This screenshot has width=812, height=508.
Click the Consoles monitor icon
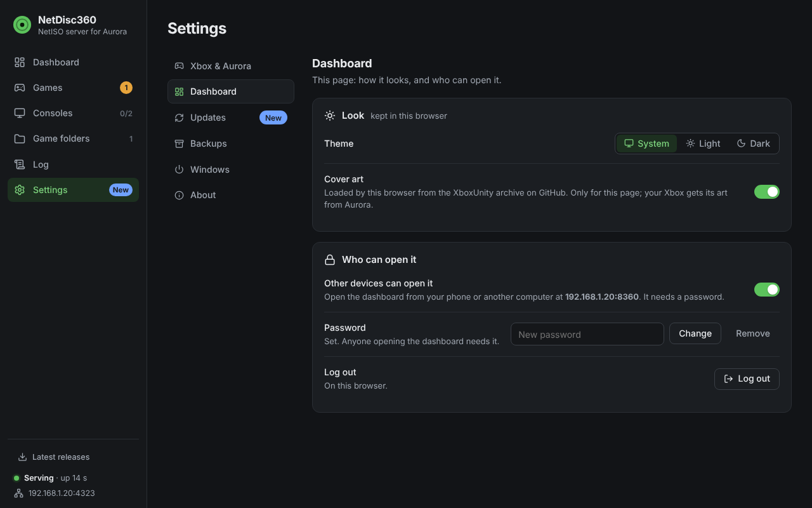pos(20,113)
